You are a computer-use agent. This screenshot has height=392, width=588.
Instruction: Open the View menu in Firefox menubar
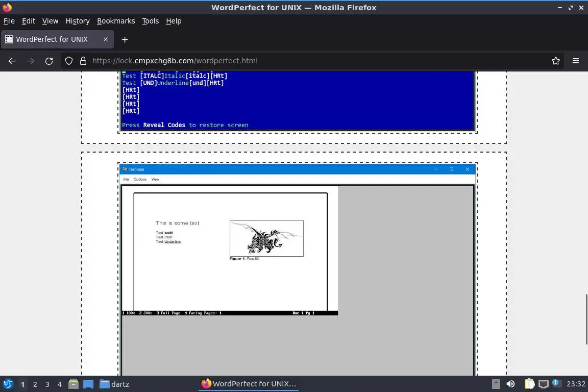tap(50, 21)
